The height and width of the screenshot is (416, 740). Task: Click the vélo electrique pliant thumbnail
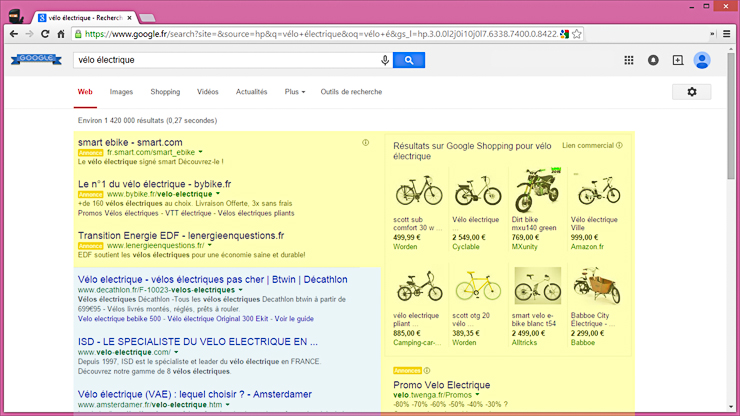tap(420, 286)
